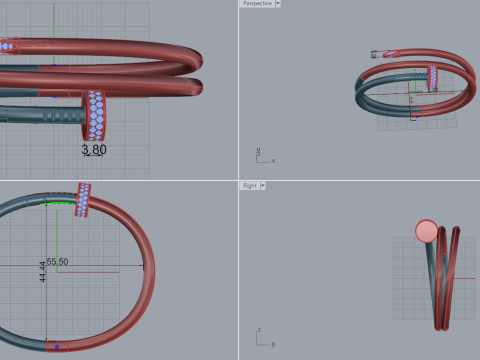
Task: Open the Perspective viewport title menu
Action: pos(257,3)
